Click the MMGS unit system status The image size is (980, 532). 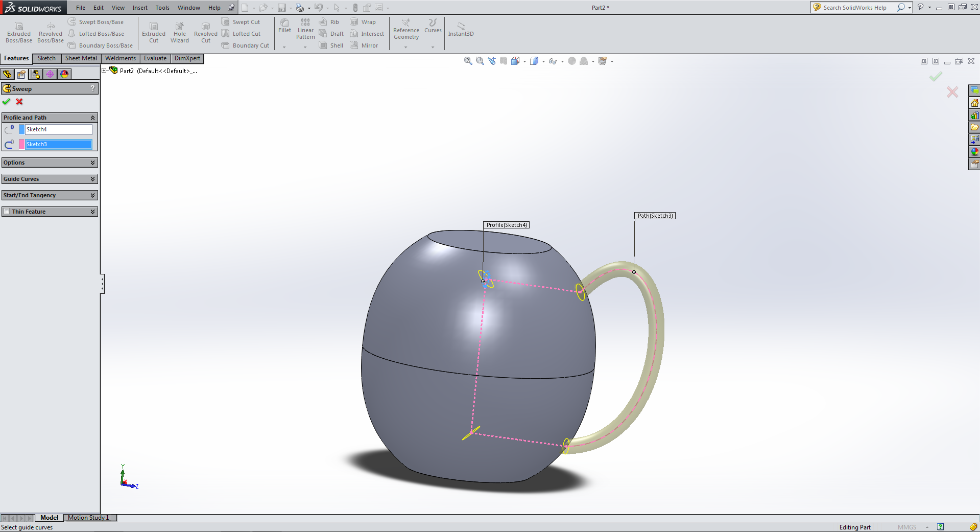(x=907, y=527)
